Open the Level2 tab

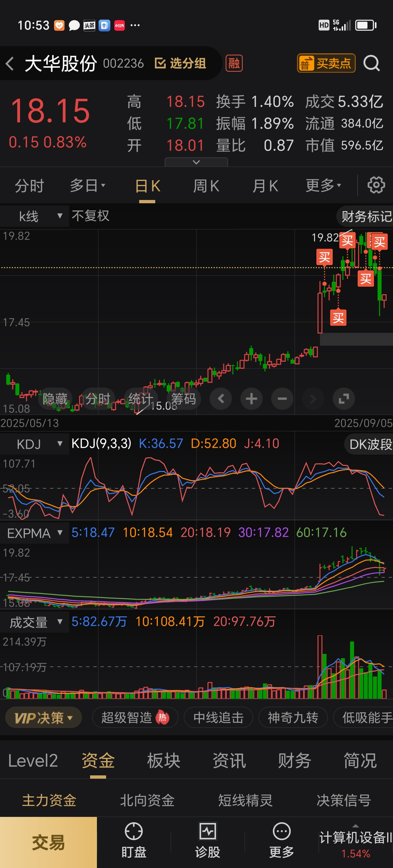coord(33,761)
